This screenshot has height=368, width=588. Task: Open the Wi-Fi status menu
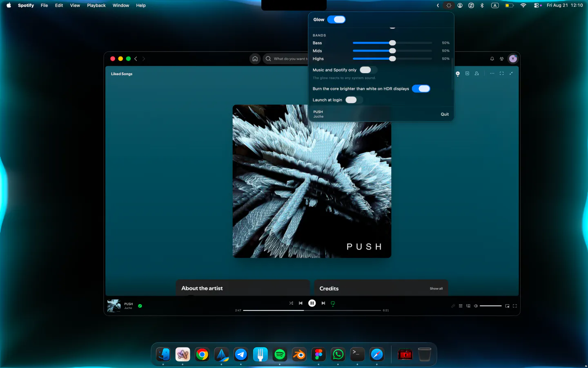(523, 5)
